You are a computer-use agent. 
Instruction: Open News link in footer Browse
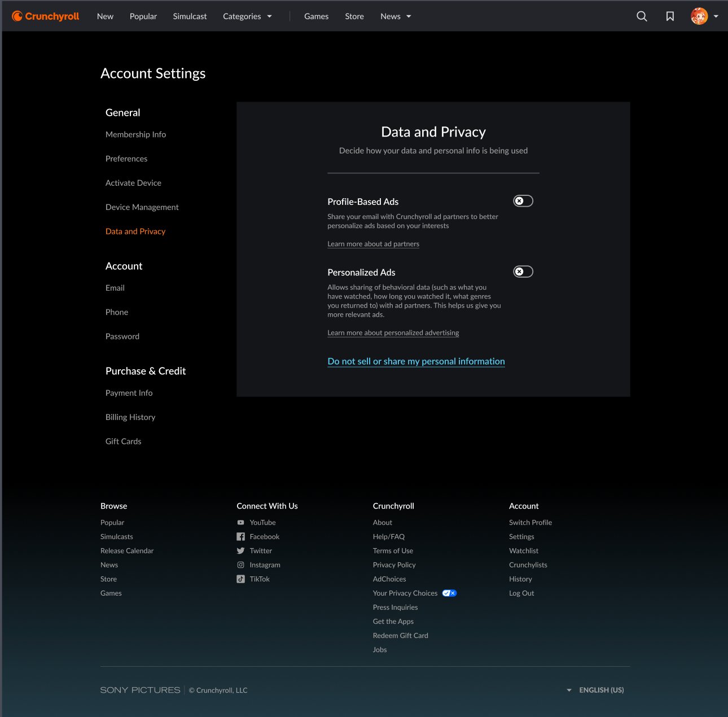point(109,565)
